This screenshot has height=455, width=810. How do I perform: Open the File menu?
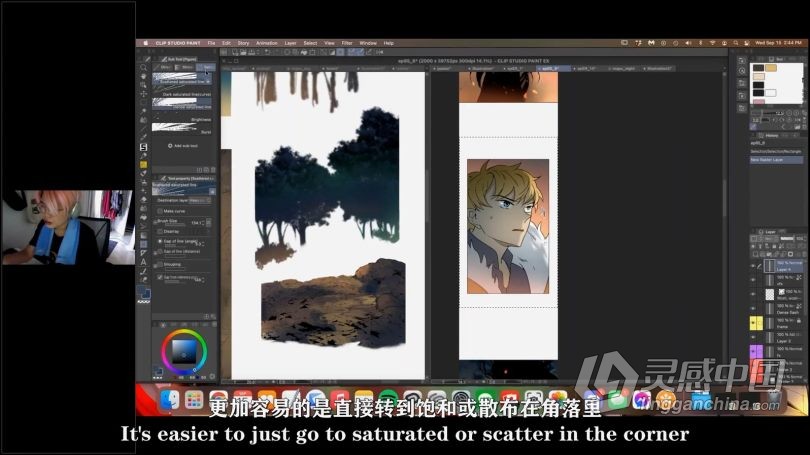(211, 43)
